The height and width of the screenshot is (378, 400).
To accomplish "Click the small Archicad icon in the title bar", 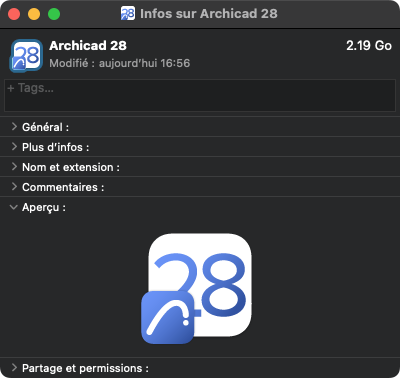I will 128,14.
